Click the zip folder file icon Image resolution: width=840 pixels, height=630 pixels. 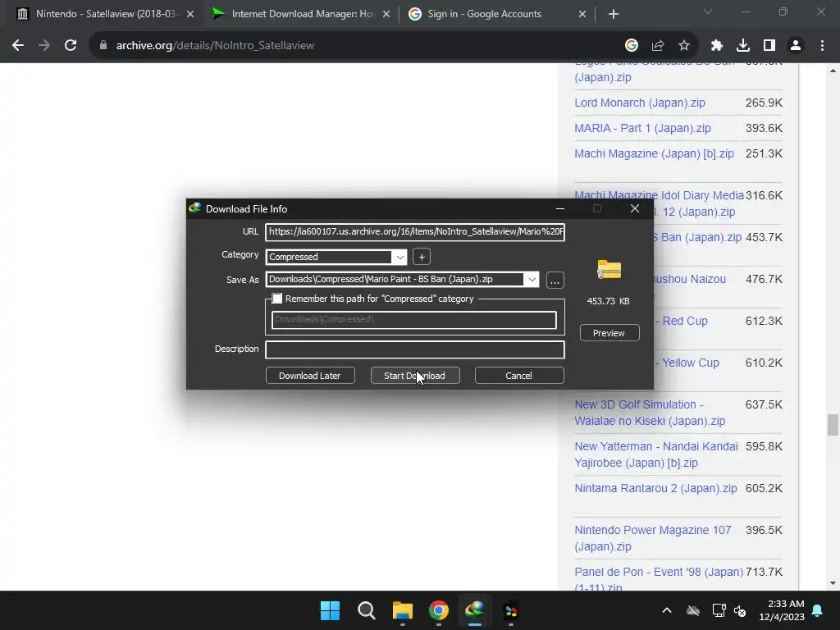point(609,269)
